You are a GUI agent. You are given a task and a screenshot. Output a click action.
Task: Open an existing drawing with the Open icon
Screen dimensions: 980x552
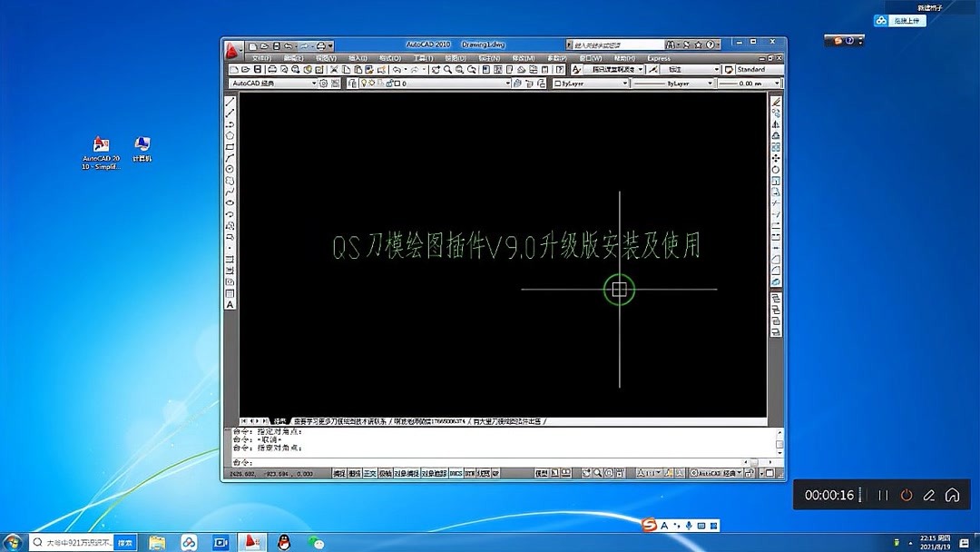click(248, 69)
